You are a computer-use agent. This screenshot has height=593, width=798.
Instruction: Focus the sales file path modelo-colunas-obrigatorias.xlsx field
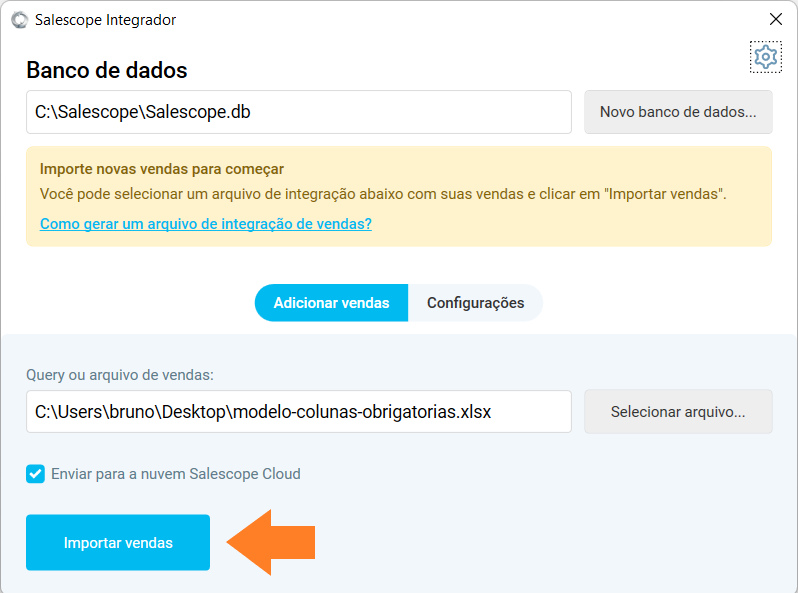coord(299,412)
